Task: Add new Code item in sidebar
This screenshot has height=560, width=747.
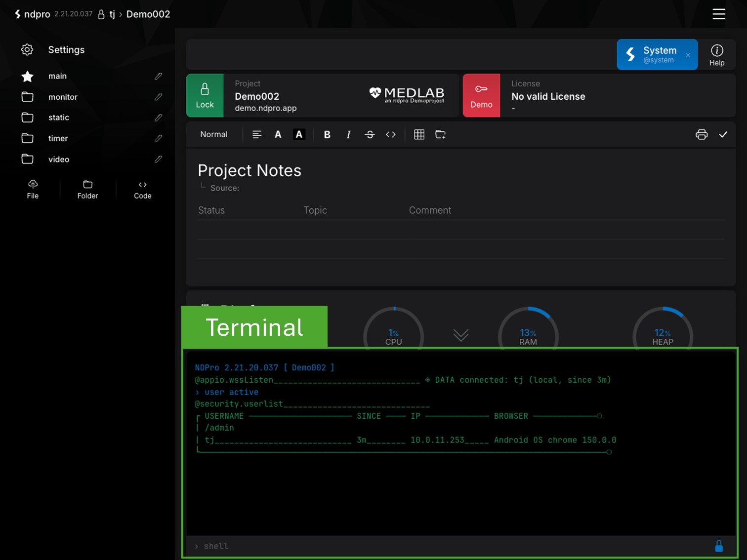Action: 142,190
